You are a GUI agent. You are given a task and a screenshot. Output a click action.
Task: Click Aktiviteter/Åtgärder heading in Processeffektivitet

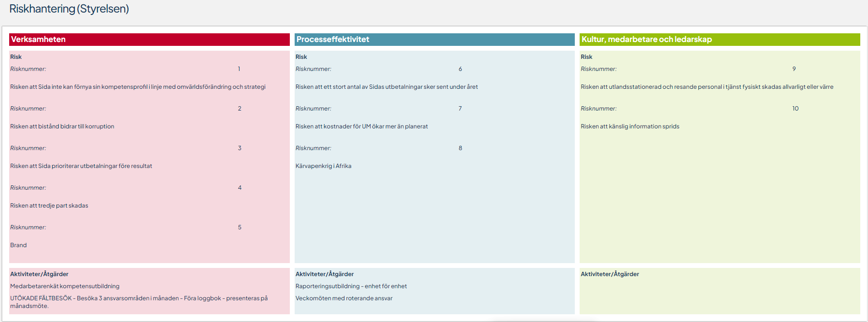pos(325,274)
